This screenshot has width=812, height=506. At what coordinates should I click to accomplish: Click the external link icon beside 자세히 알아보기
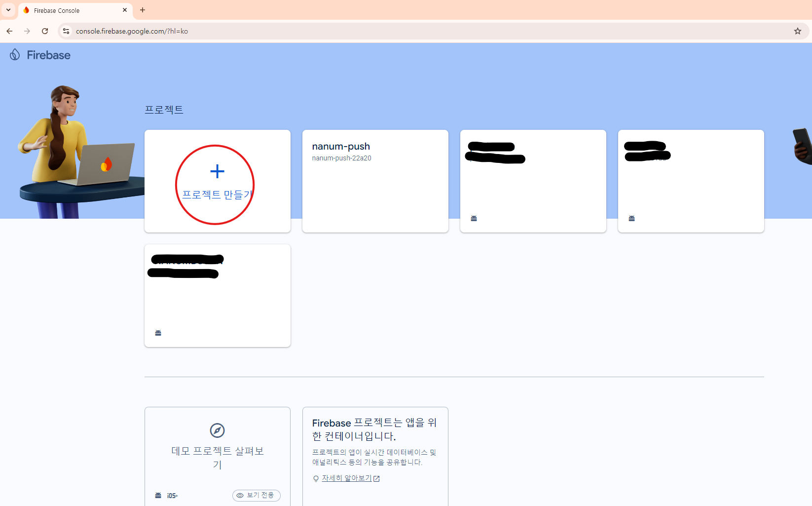377,478
